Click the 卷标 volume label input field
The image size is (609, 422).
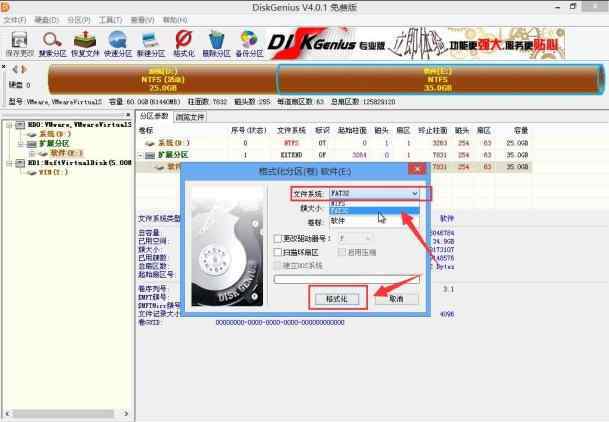point(374,221)
